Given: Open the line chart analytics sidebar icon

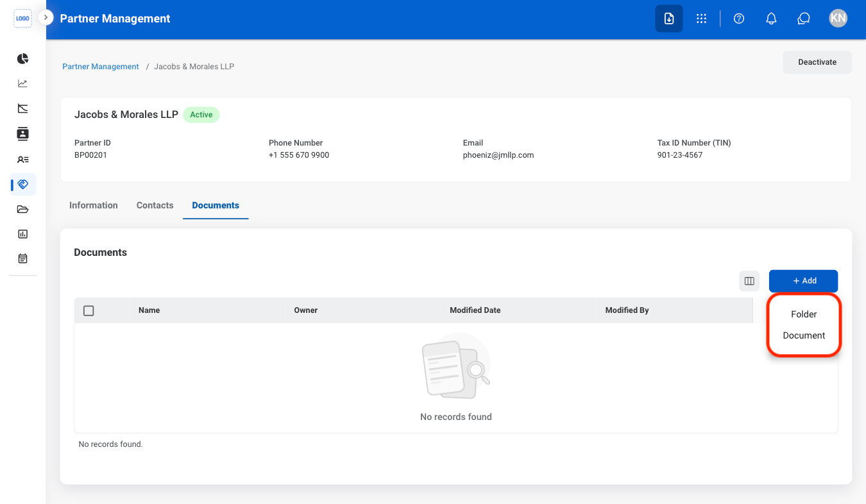Looking at the screenshot, I should (23, 83).
